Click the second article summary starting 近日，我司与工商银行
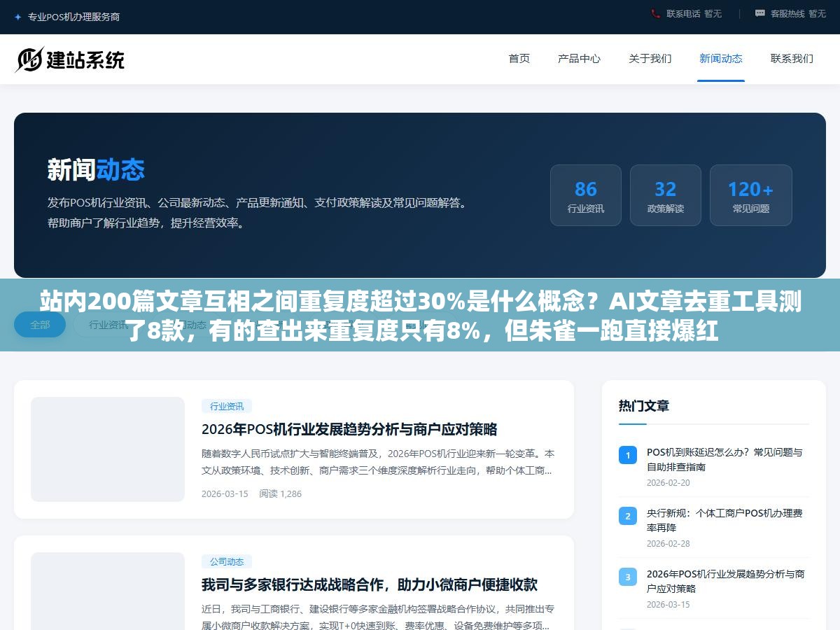The image size is (840, 630). click(378, 617)
